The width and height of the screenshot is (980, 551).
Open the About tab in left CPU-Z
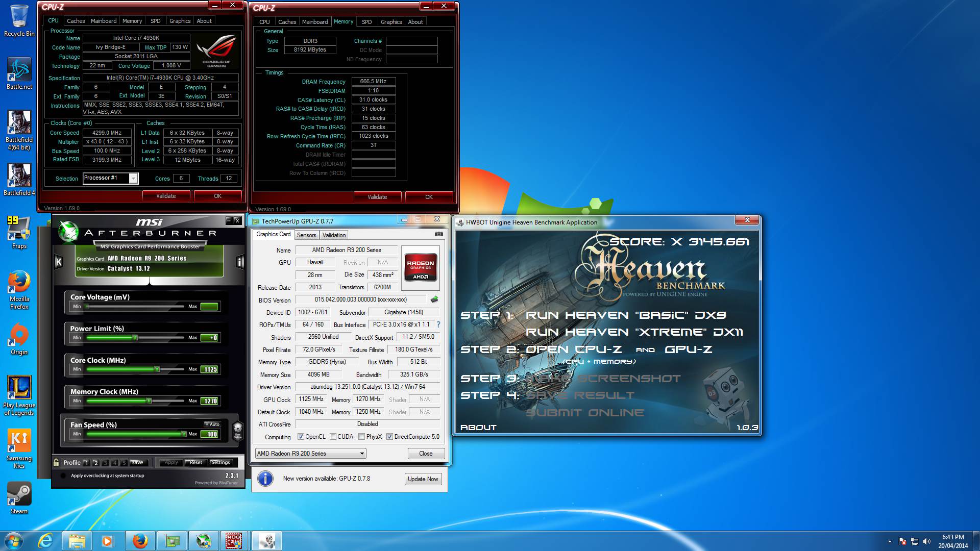click(204, 21)
